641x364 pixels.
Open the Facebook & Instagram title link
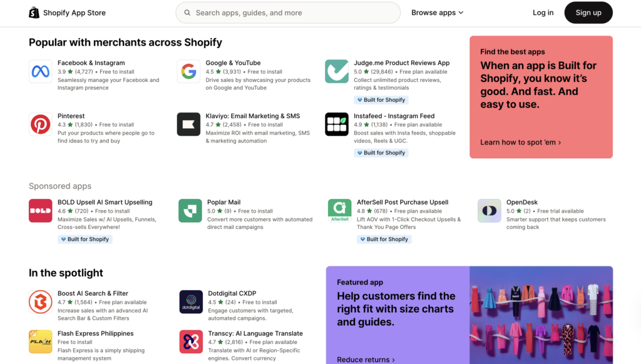91,63
